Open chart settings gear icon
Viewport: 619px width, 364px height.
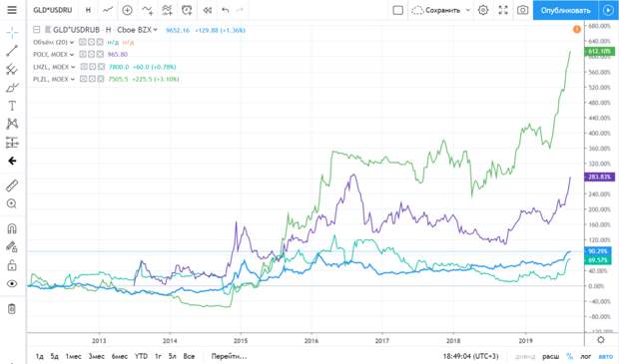point(483,10)
